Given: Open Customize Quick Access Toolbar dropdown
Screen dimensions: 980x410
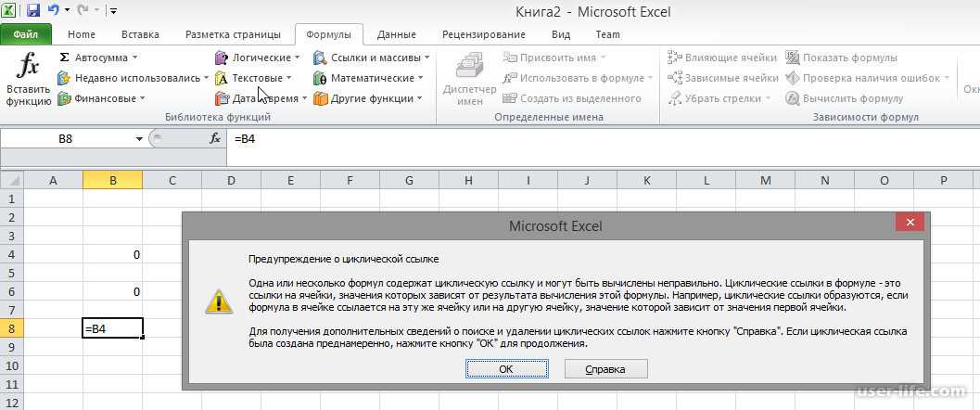Looking at the screenshot, I should [112, 10].
